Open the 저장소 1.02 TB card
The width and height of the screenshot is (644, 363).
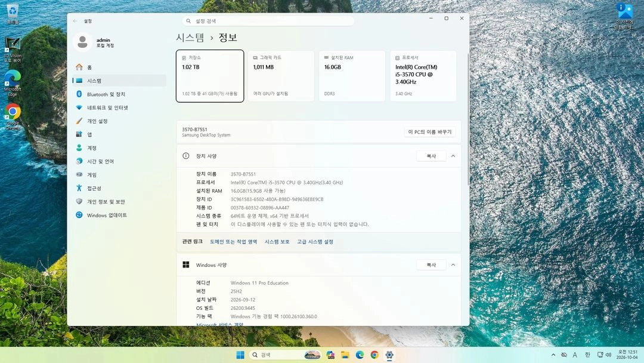210,76
